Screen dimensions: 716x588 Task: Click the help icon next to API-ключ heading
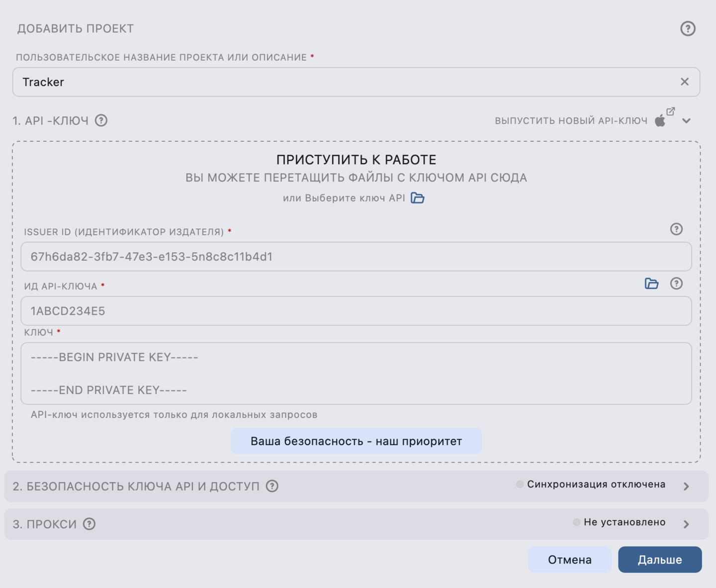coord(101,120)
